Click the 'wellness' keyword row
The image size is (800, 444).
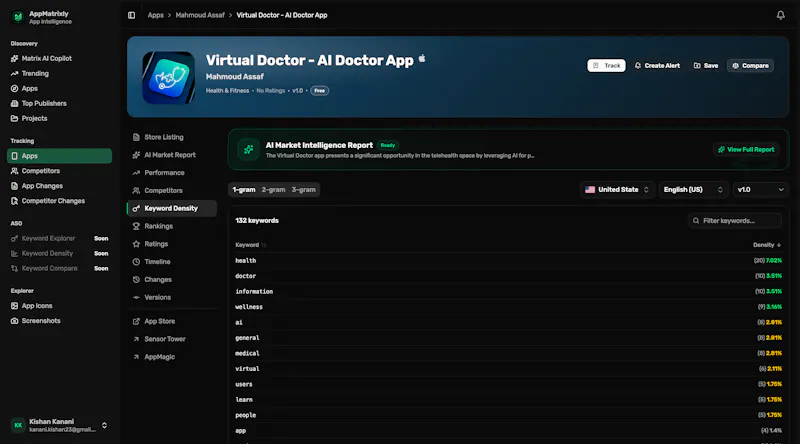tap(508, 307)
